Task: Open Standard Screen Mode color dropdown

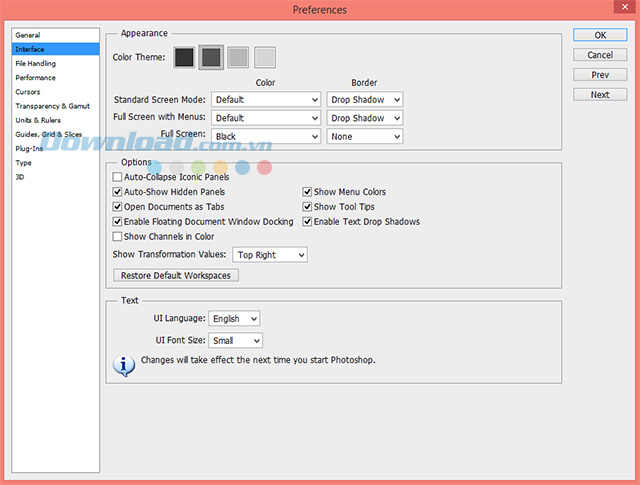Action: (266, 100)
